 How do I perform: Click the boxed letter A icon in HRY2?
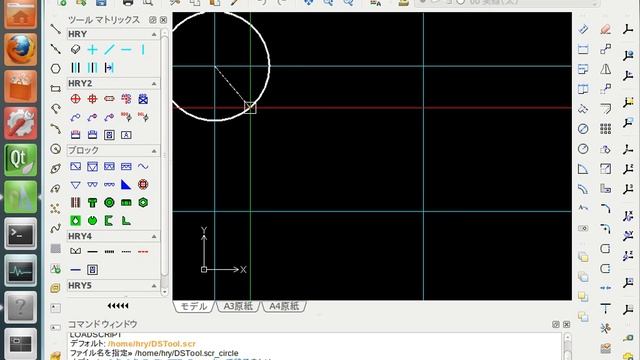(126, 135)
